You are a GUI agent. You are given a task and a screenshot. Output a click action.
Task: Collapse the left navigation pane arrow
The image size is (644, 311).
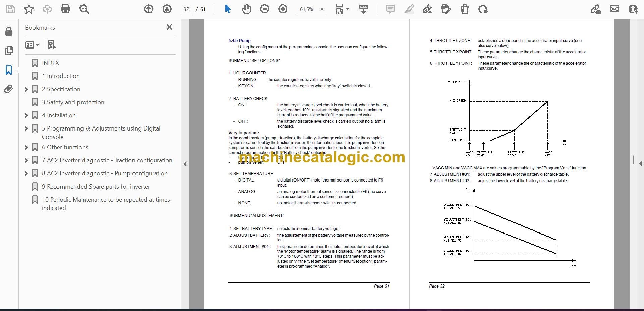[185, 164]
